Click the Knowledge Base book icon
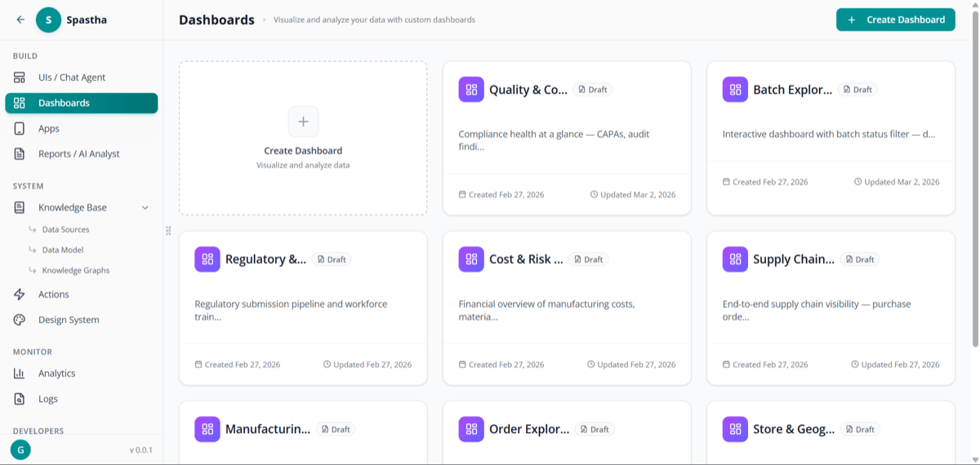This screenshot has width=980, height=465. [20, 208]
